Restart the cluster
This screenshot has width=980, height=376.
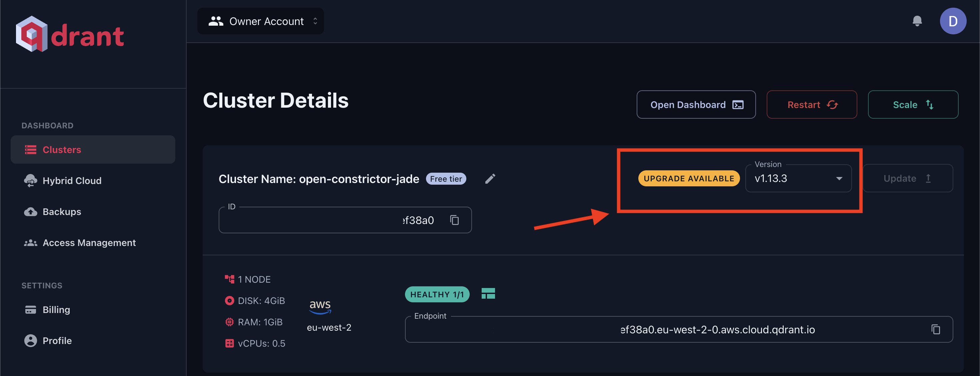coord(811,105)
